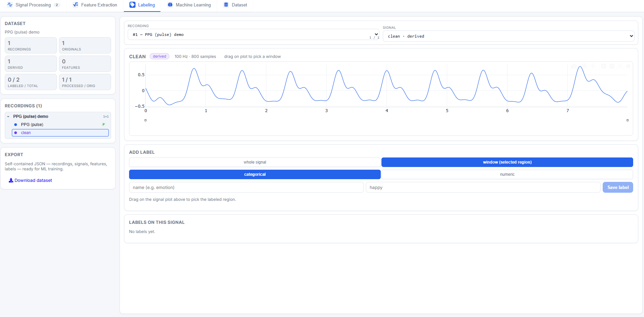The image size is (644, 317).
Task: Click right range handle below plot
Action: pyautogui.click(x=627, y=120)
